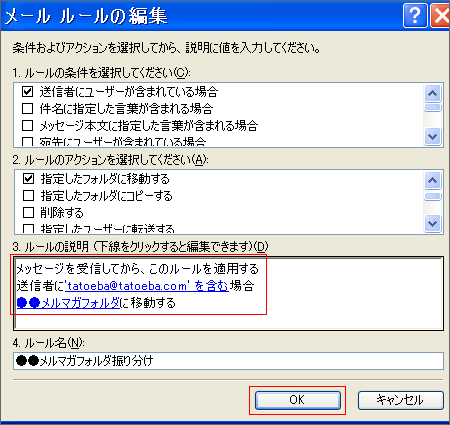Click the actions list scrollbar thumb

pyautogui.click(x=433, y=196)
